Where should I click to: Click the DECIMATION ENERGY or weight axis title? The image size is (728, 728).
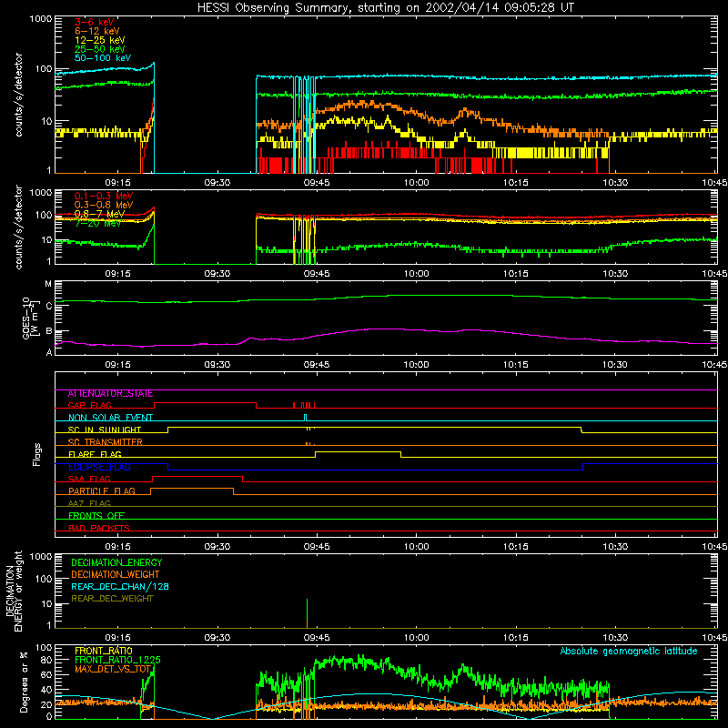(x=14, y=591)
